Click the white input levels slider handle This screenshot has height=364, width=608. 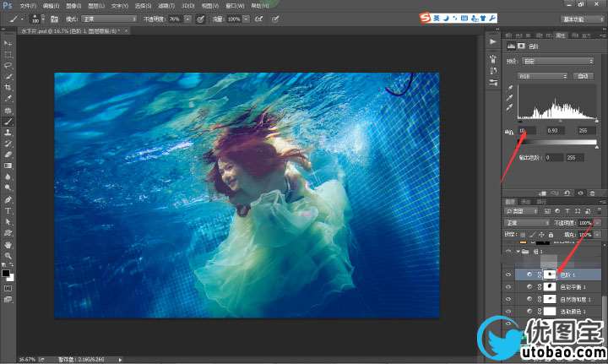[x=596, y=122]
